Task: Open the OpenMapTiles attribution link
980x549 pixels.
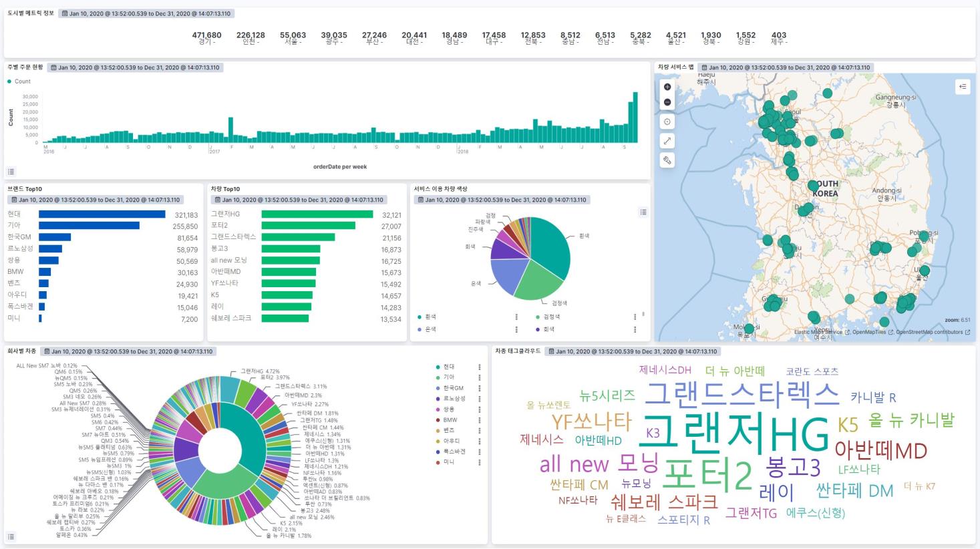Action: [x=872, y=332]
